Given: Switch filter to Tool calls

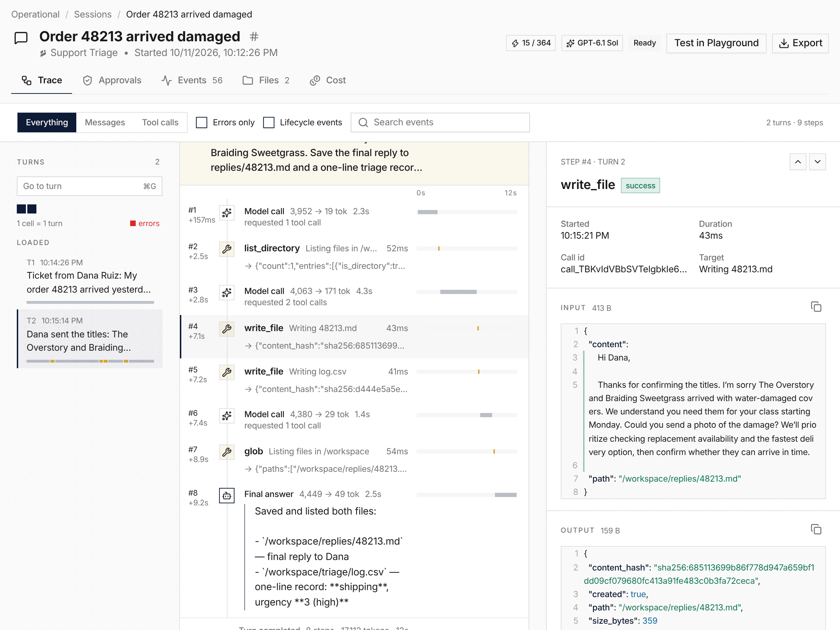Looking at the screenshot, I should pyautogui.click(x=160, y=122).
